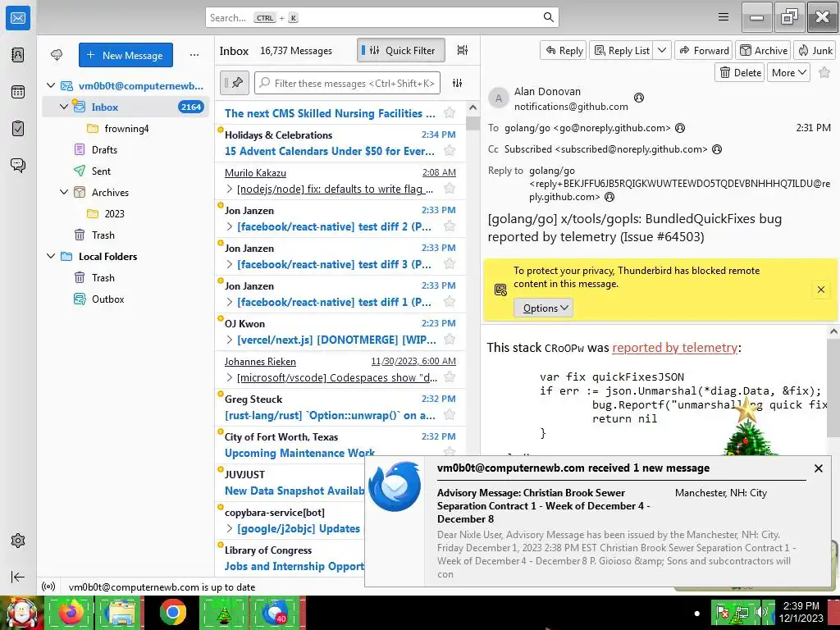Click the search magnifier icon
840x630 pixels.
[x=548, y=17]
